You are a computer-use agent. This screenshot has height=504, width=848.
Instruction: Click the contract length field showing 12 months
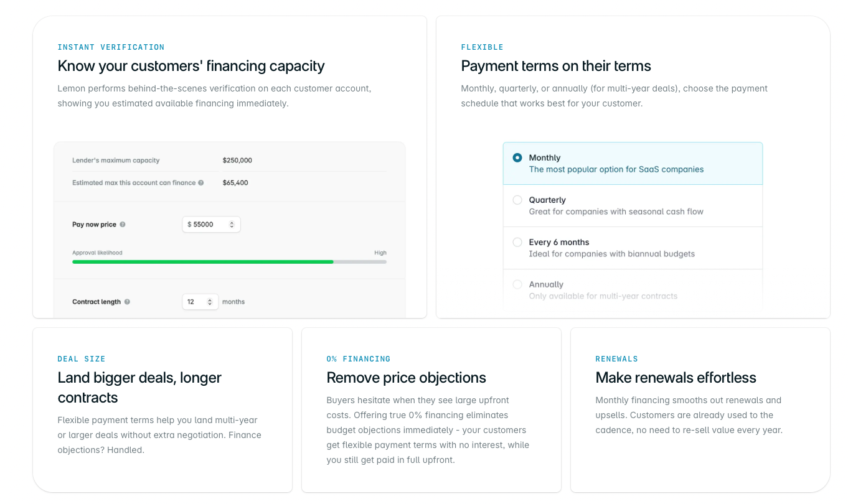pos(195,302)
